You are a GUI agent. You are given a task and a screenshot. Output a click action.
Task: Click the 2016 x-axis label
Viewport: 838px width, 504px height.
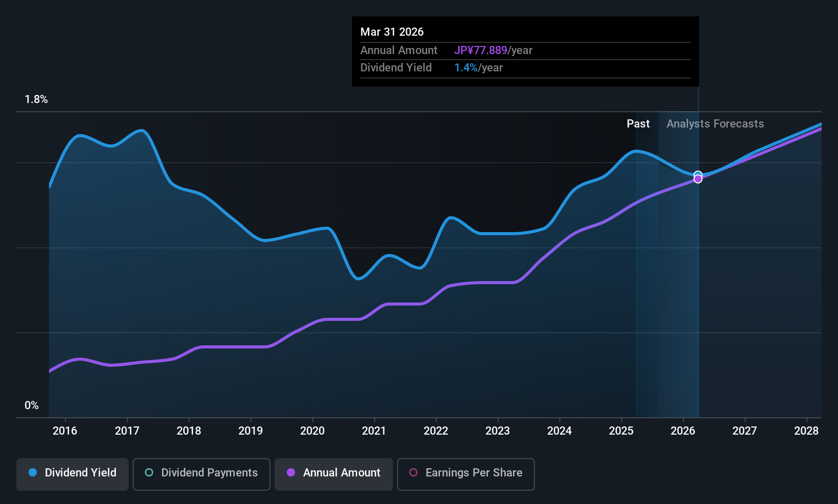point(65,431)
